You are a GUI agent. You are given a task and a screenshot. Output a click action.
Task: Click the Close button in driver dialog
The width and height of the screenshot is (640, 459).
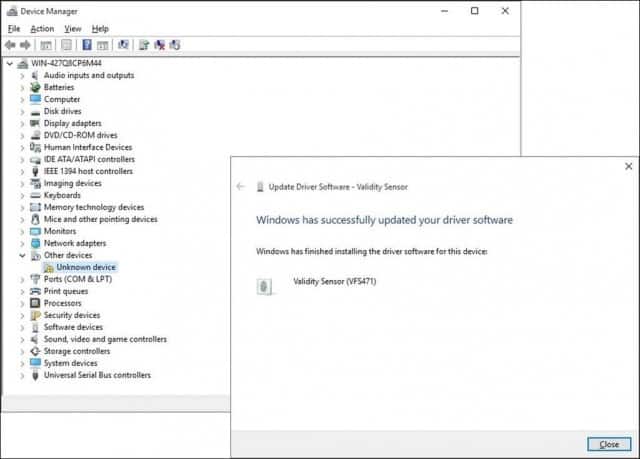[609, 444]
